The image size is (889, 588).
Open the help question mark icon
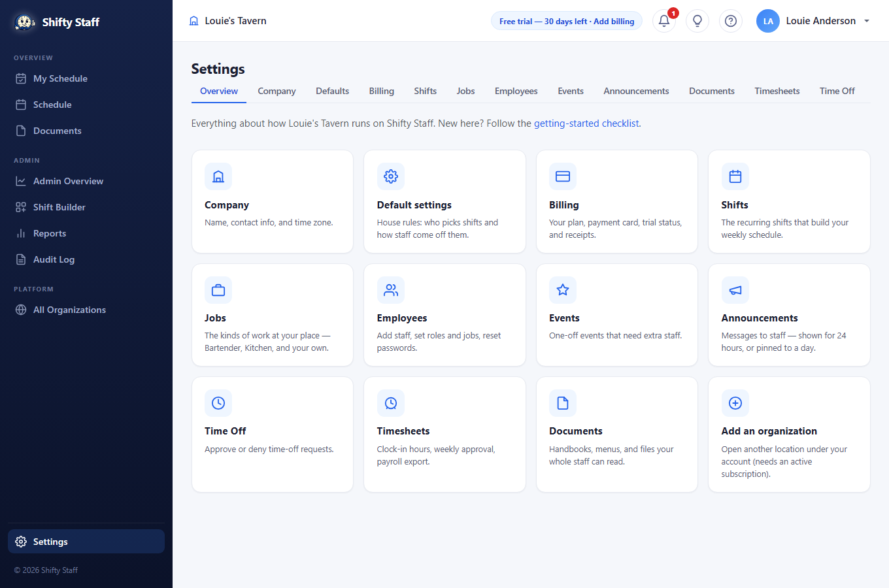coord(731,21)
